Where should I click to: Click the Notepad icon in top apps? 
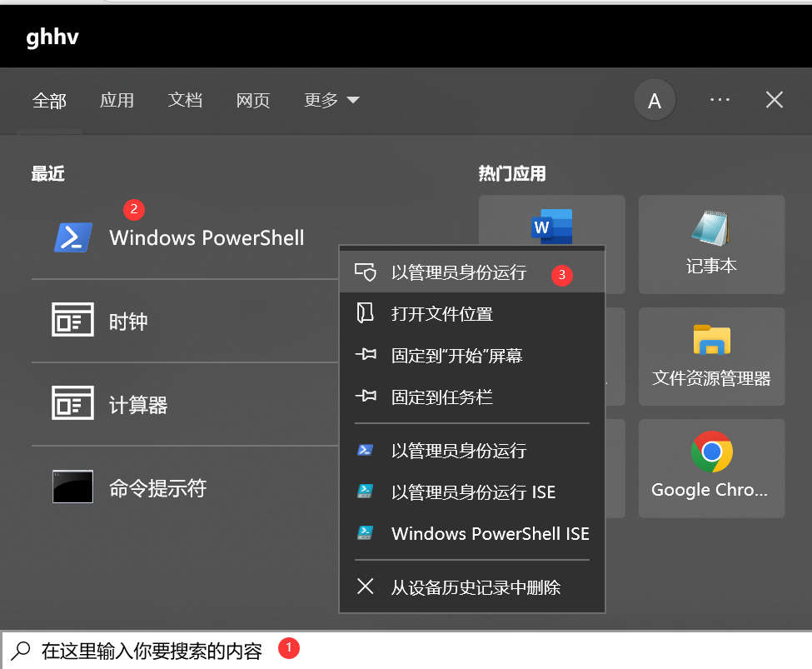(711, 227)
